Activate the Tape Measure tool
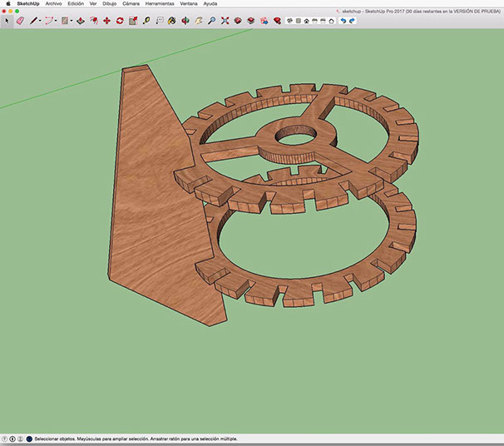This screenshot has width=504, height=446. [x=146, y=20]
